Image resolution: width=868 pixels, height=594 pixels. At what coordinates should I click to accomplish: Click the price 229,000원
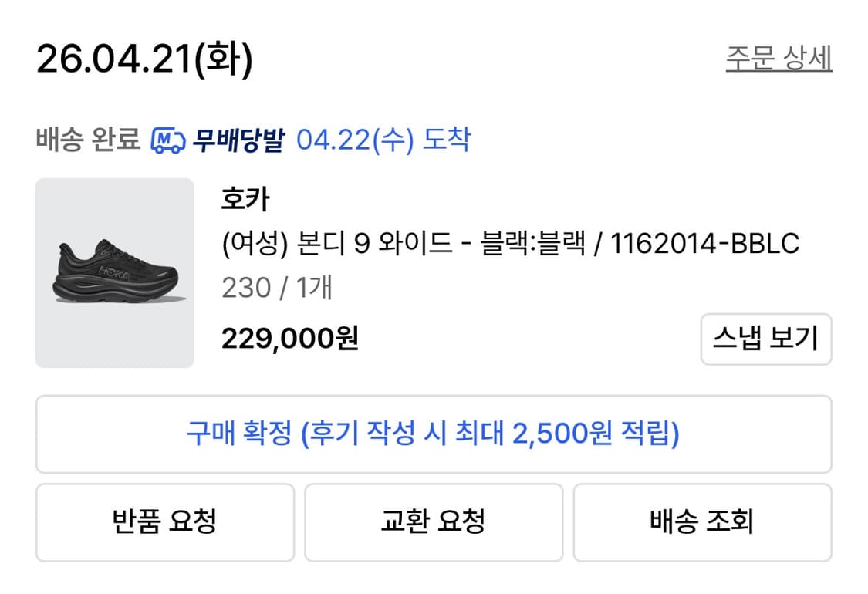tap(292, 336)
